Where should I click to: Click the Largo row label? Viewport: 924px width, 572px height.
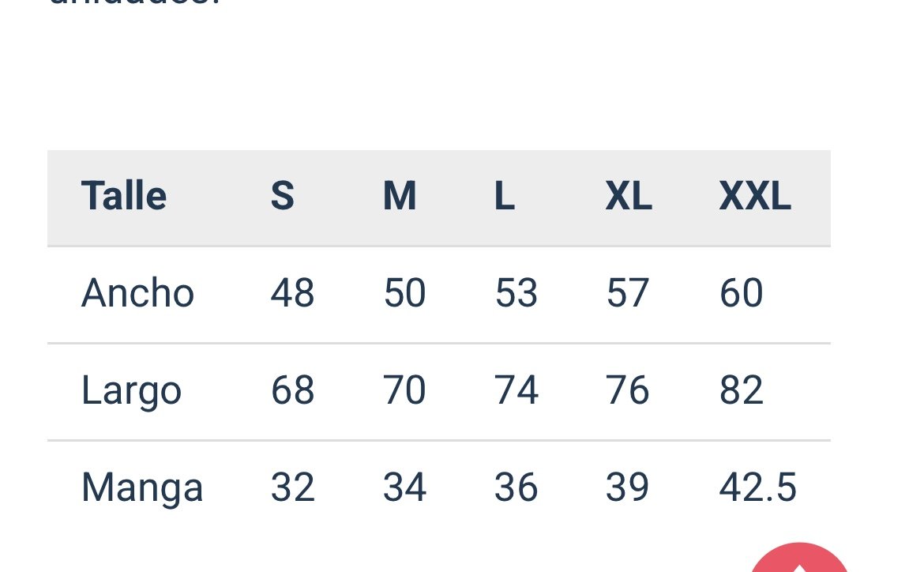tap(131, 391)
